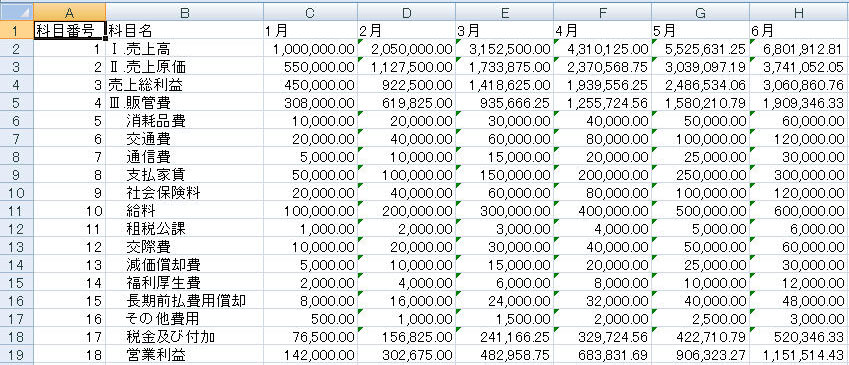Click cell containing 科目名

click(185, 30)
